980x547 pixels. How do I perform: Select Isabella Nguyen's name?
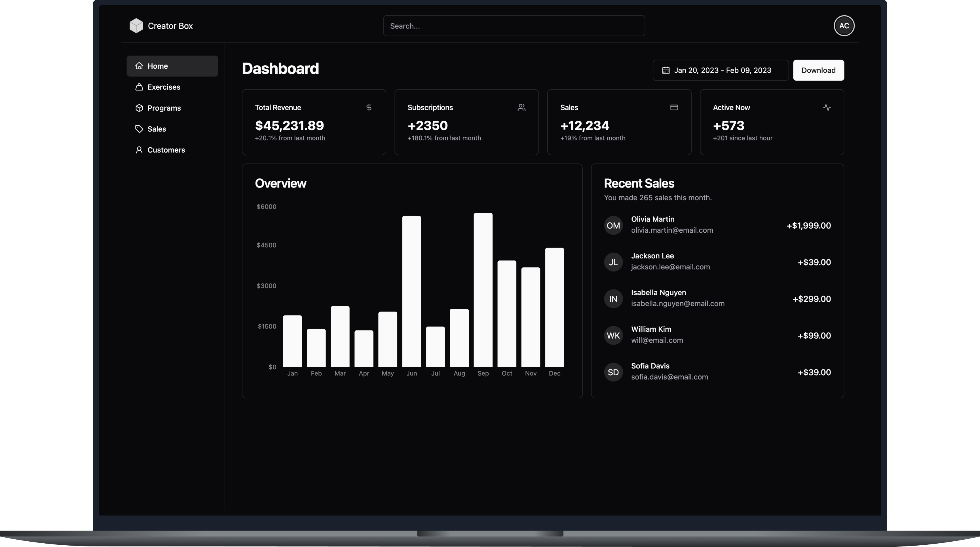pos(658,292)
